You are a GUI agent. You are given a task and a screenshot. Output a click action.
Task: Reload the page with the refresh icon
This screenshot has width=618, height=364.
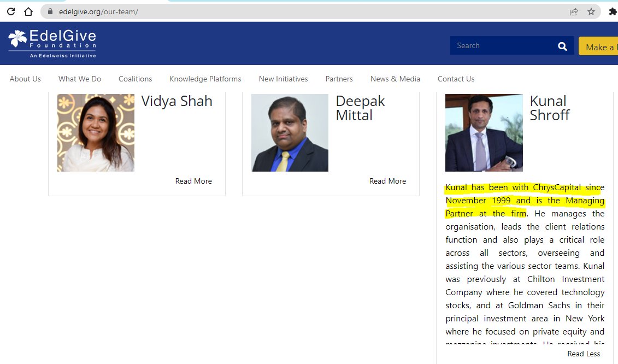11,11
